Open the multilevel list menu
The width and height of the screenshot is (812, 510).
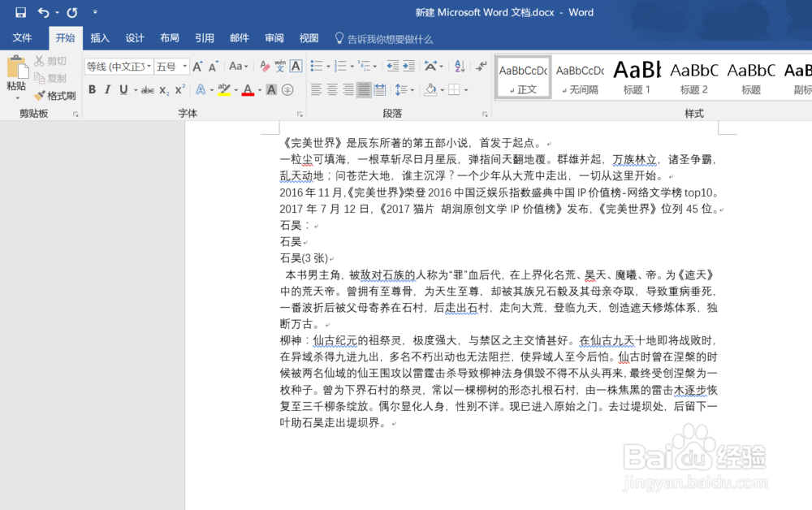365,67
